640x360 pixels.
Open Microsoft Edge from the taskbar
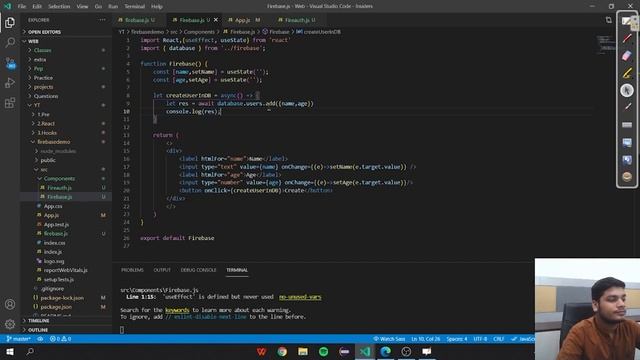point(386,351)
